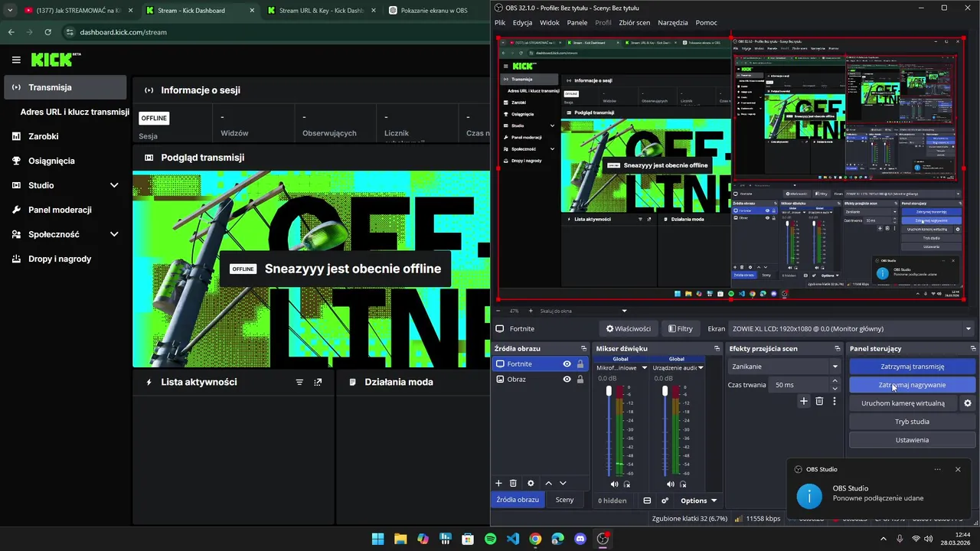Open source properties gear in sources panel
The width and height of the screenshot is (980, 551).
(531, 483)
